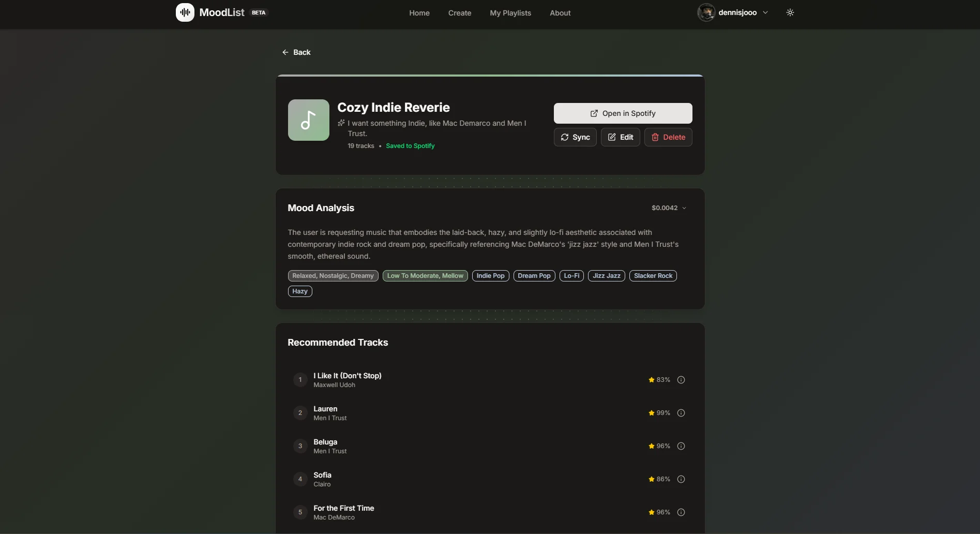Select the Jizz Jazz genre tag
The height and width of the screenshot is (534, 980).
point(606,276)
